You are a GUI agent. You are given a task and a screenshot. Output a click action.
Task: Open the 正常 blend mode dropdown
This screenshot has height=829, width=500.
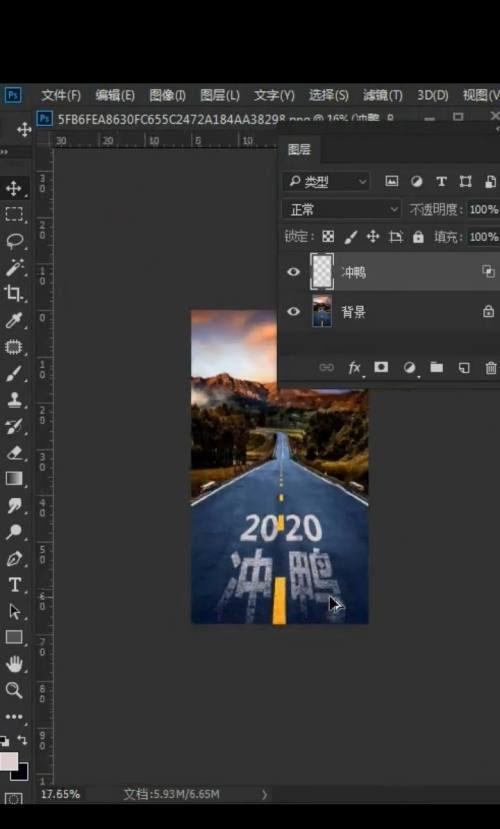[x=341, y=209]
